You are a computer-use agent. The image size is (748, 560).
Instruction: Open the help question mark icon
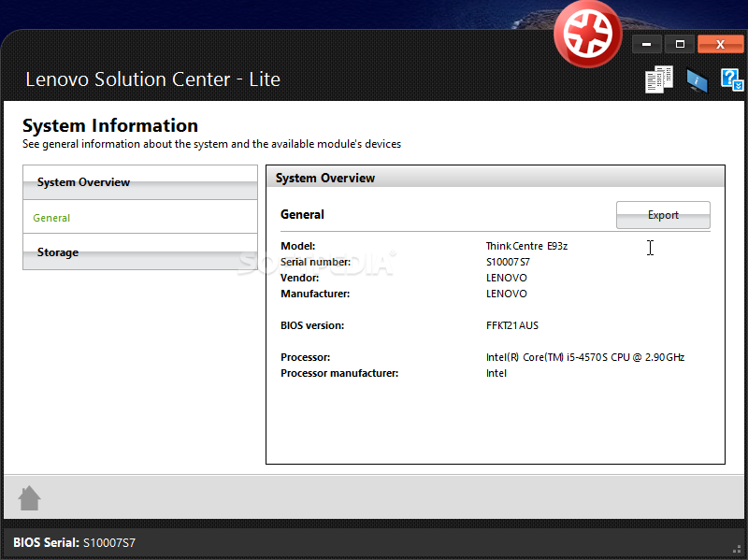[732, 79]
